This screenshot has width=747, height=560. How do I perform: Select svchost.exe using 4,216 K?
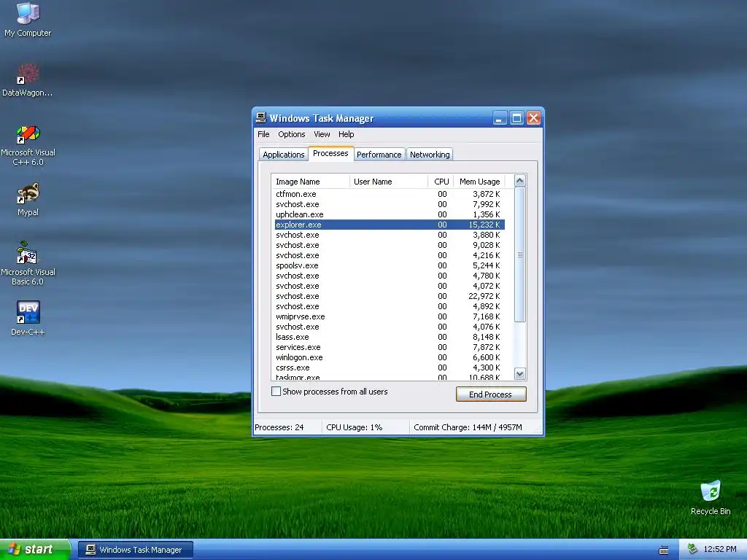tap(390, 255)
